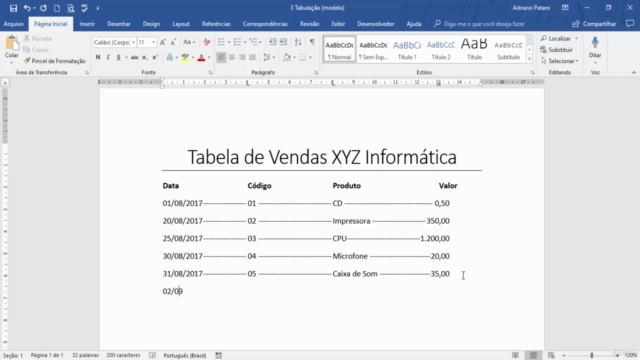Click the Clear formatting eraser icon
640x360 pixels.
[x=207, y=42]
